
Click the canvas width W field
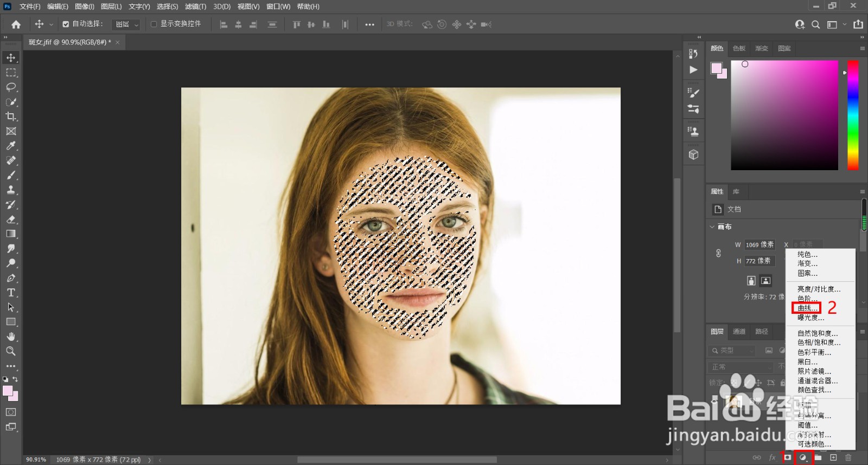(x=759, y=245)
